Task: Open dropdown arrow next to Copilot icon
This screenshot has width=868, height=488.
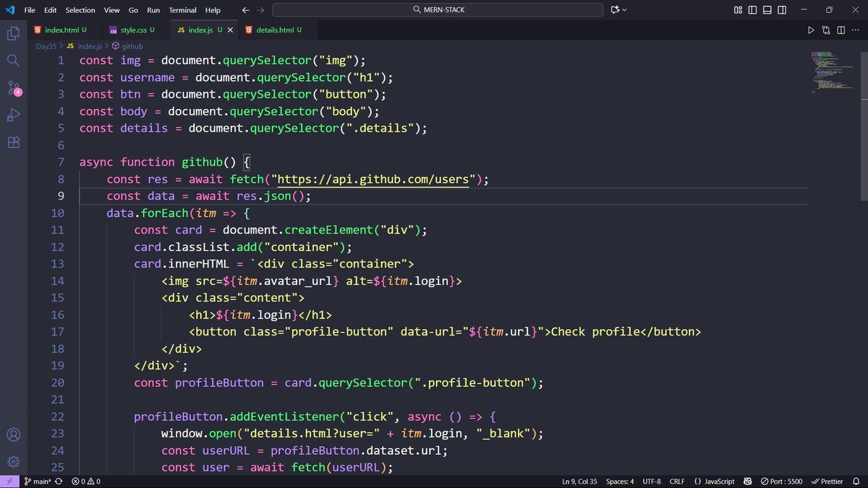Action: tap(625, 10)
